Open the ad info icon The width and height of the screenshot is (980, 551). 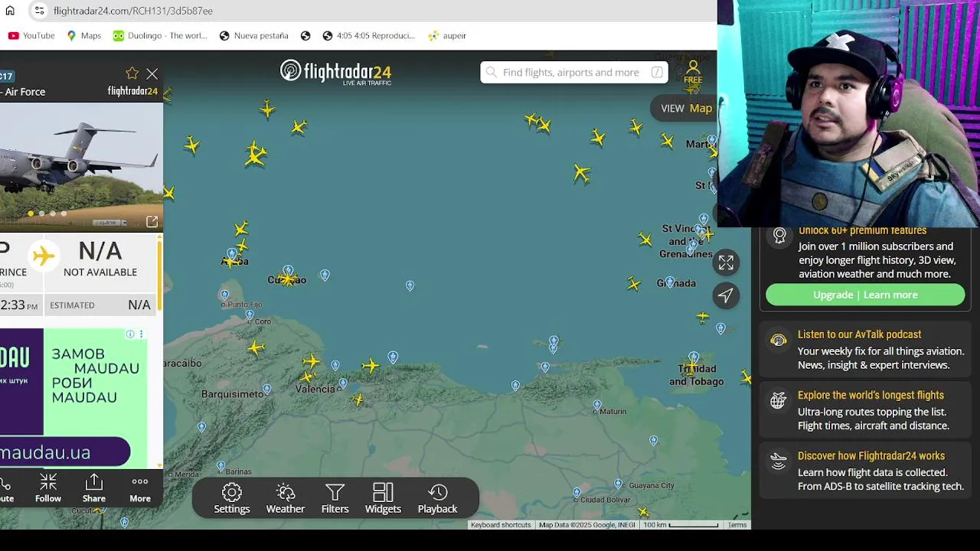point(130,334)
